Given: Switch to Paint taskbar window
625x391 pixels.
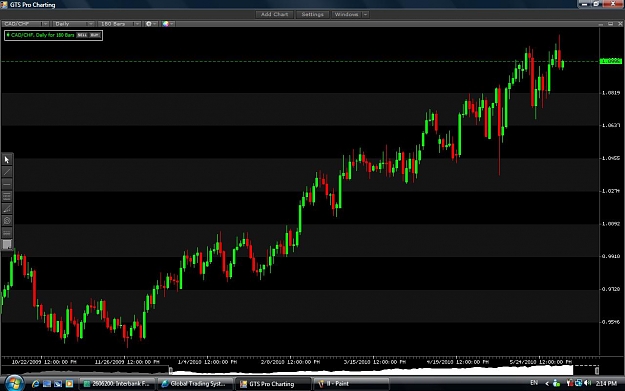Looking at the screenshot, I should tap(351, 384).
